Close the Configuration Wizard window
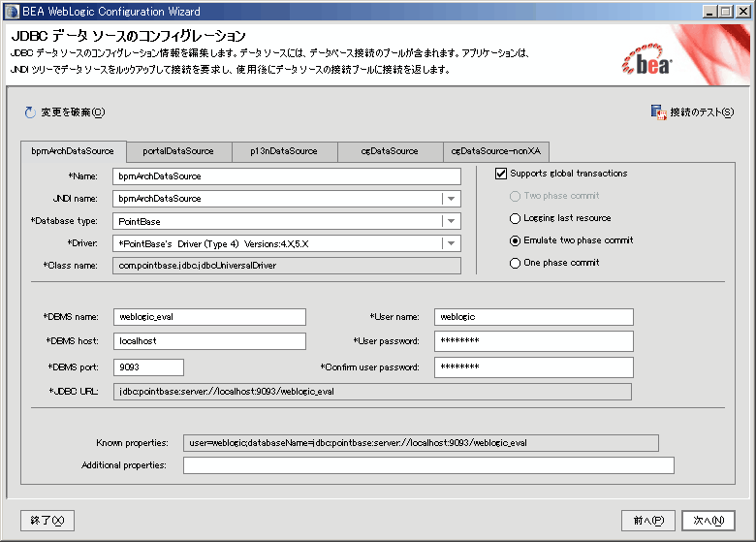756x542 pixels. (x=743, y=12)
